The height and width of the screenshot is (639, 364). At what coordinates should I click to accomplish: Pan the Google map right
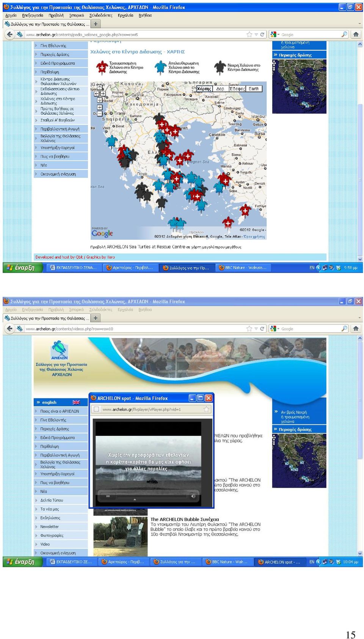(x=103, y=94)
